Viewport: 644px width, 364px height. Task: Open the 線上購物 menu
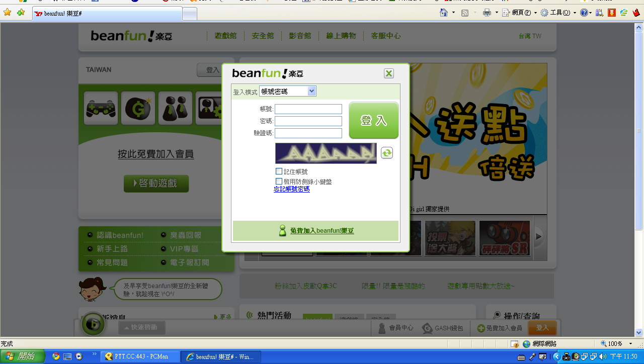[x=341, y=36]
